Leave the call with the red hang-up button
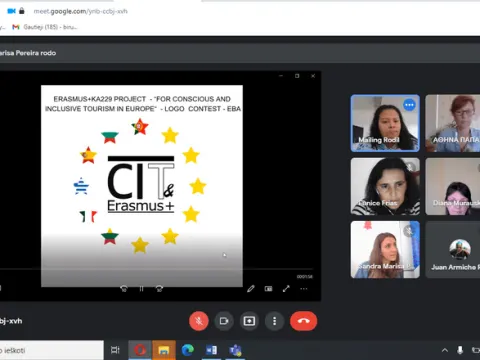Image resolution: width=480 pixels, height=360 pixels. 303,321
